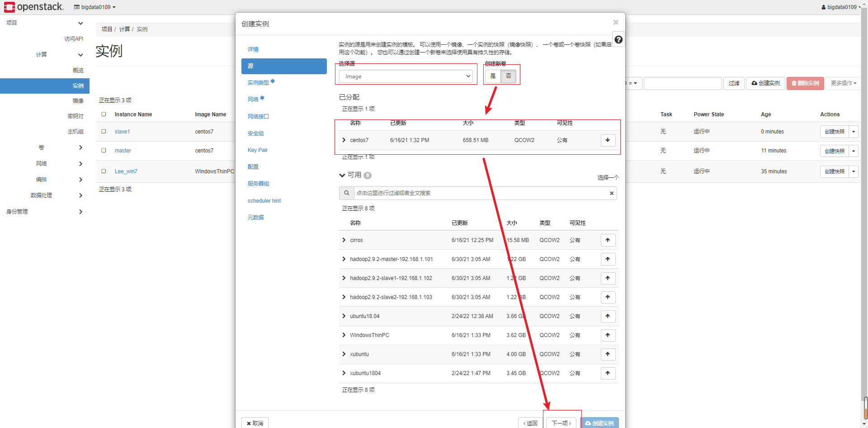
Task: Go to the network ports step
Action: [258, 116]
